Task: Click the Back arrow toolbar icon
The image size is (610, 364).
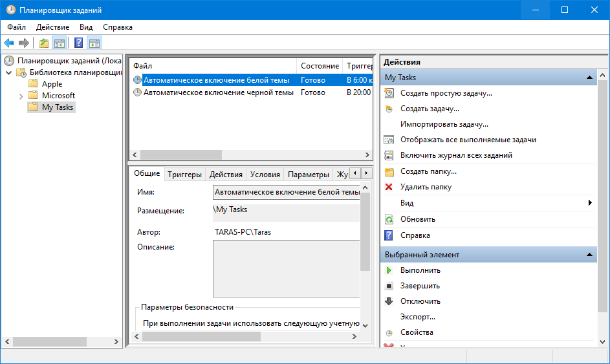Action: pyautogui.click(x=9, y=43)
